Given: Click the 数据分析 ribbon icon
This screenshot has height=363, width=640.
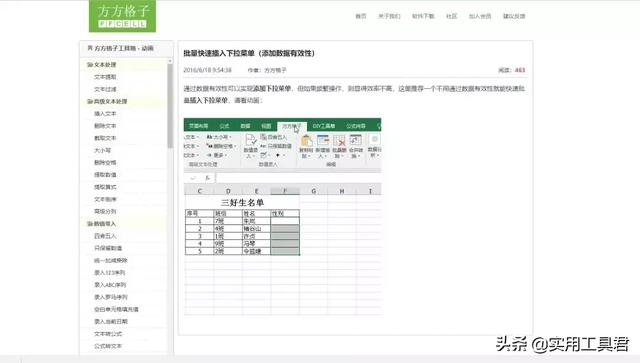Looking at the screenshot, I should (x=374, y=146).
